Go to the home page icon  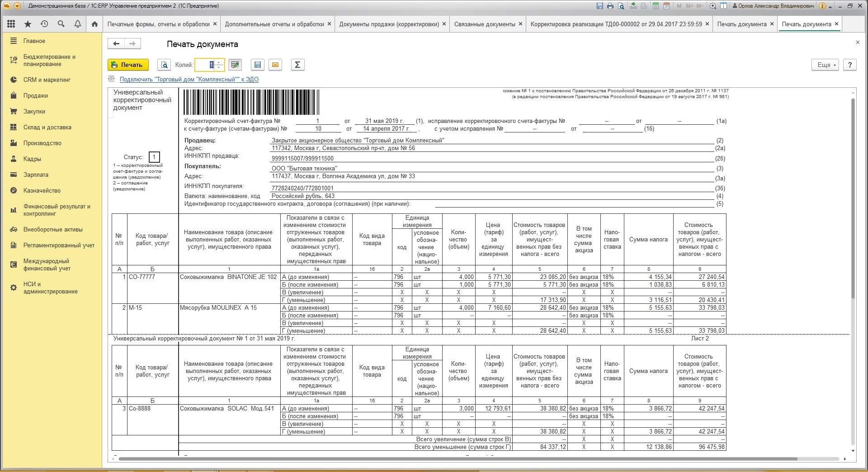pos(94,24)
